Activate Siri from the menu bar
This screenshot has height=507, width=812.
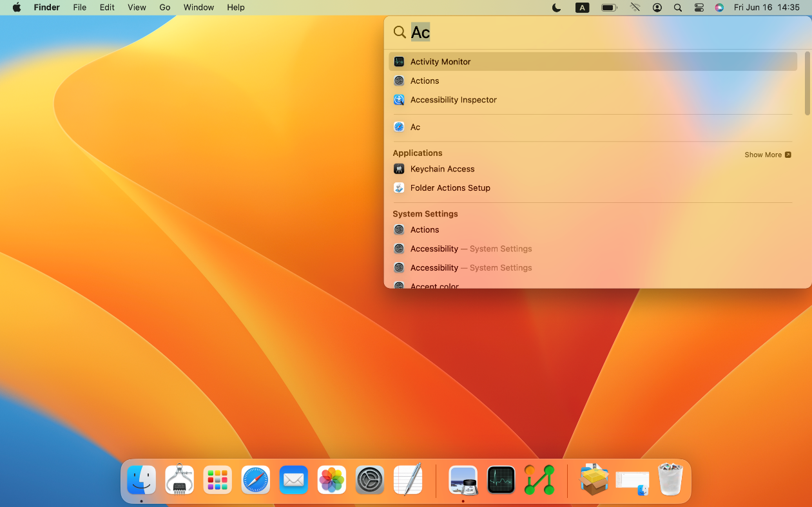[719, 8]
